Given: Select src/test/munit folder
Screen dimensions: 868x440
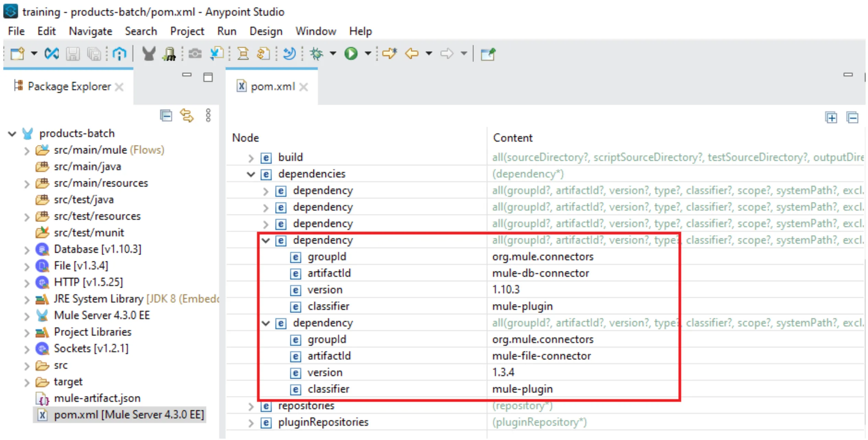Looking at the screenshot, I should [89, 233].
